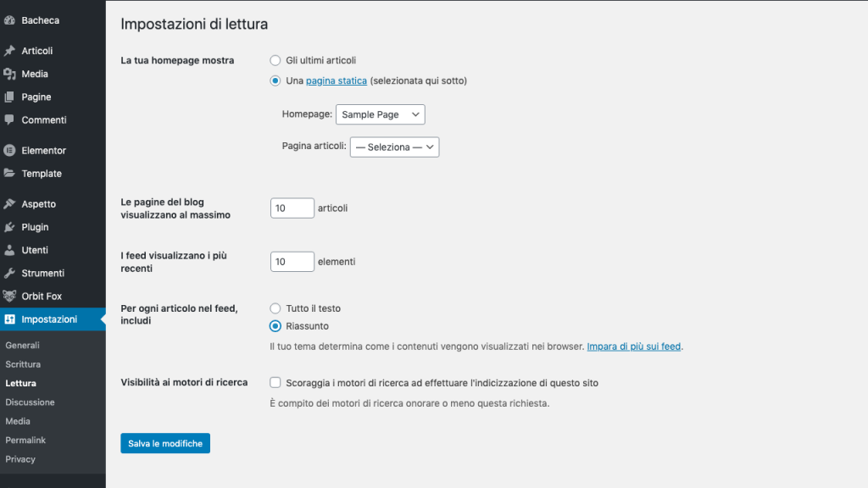Click 'Per ogni articolo nel feed, includi' label
Screen dimensions: 868x488
180,314
